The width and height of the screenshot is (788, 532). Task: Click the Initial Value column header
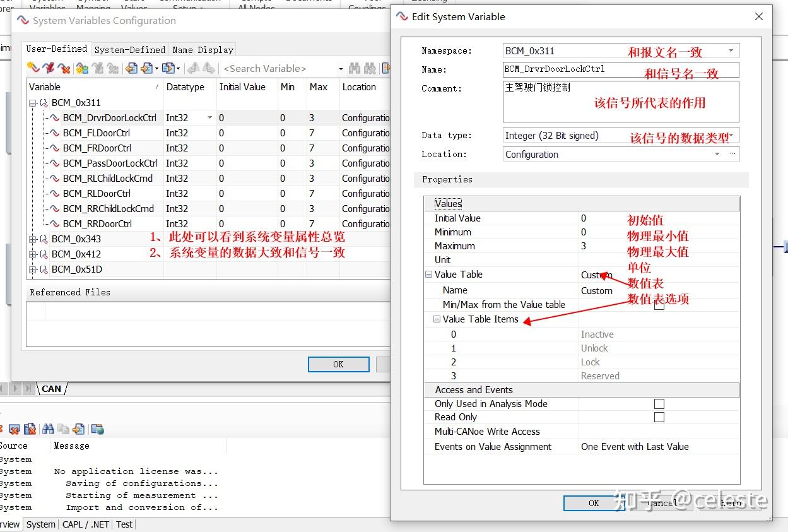[x=246, y=87]
